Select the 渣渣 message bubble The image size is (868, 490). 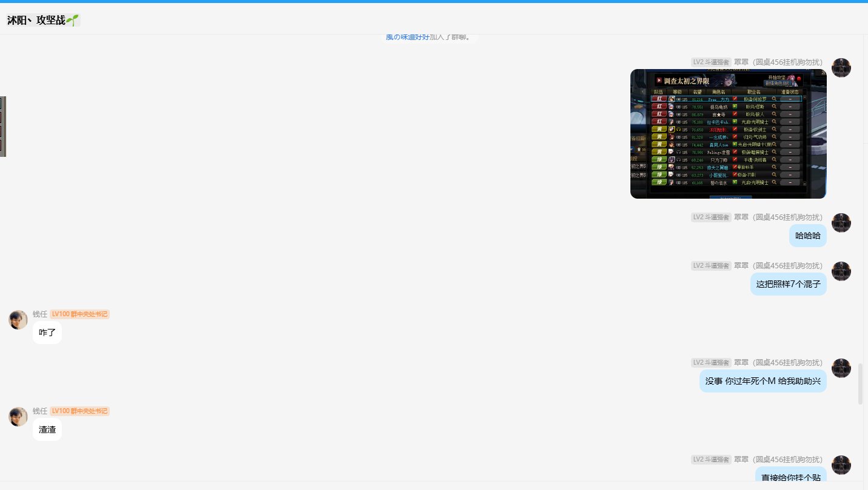click(47, 429)
